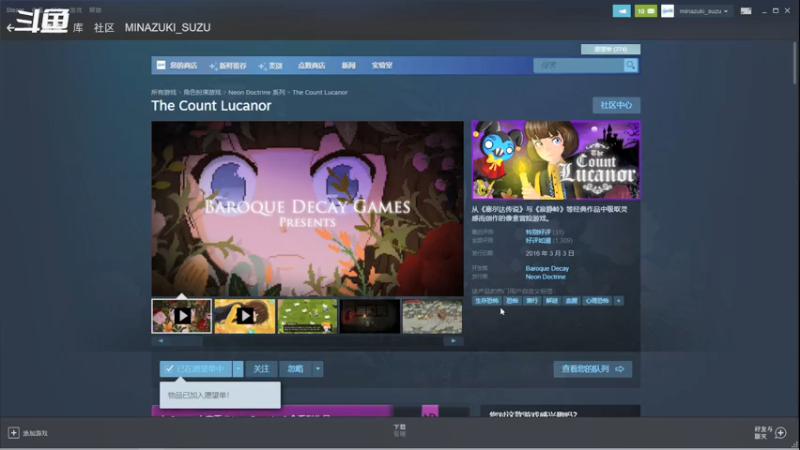The width and height of the screenshot is (800, 450).
Task: Click the left arrow of thumbnail strip
Action: pos(161,341)
